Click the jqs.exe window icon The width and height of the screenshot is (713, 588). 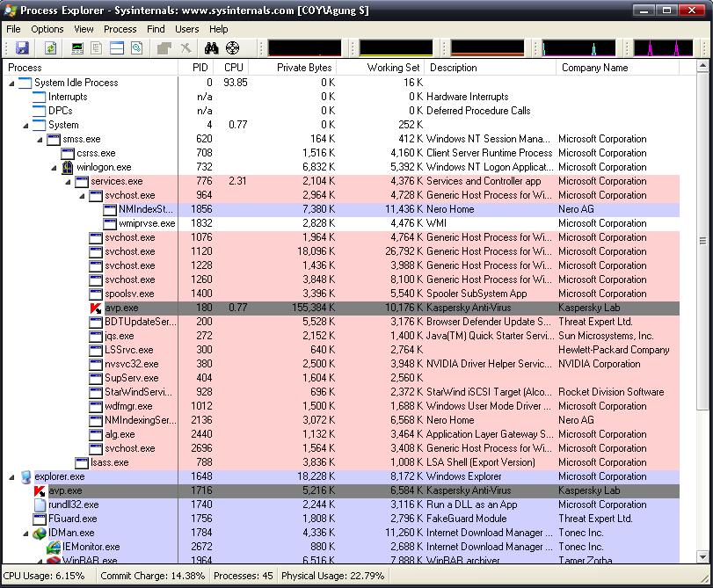pyautogui.click(x=96, y=336)
